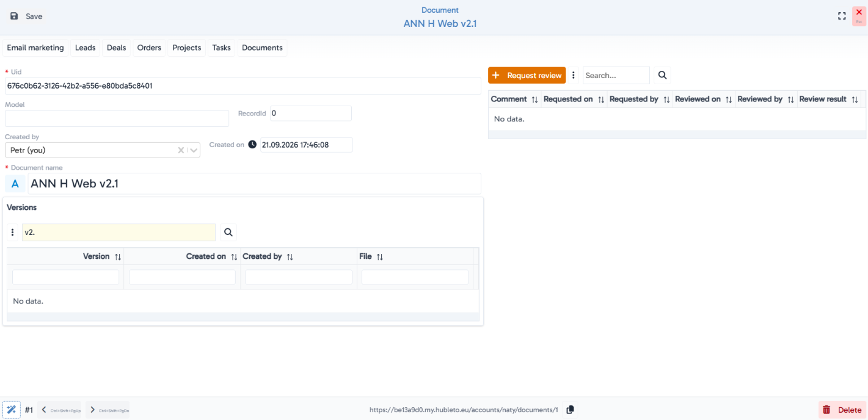Sort reviews by Requested by column
The height and width of the screenshot is (420, 868).
pyautogui.click(x=666, y=100)
